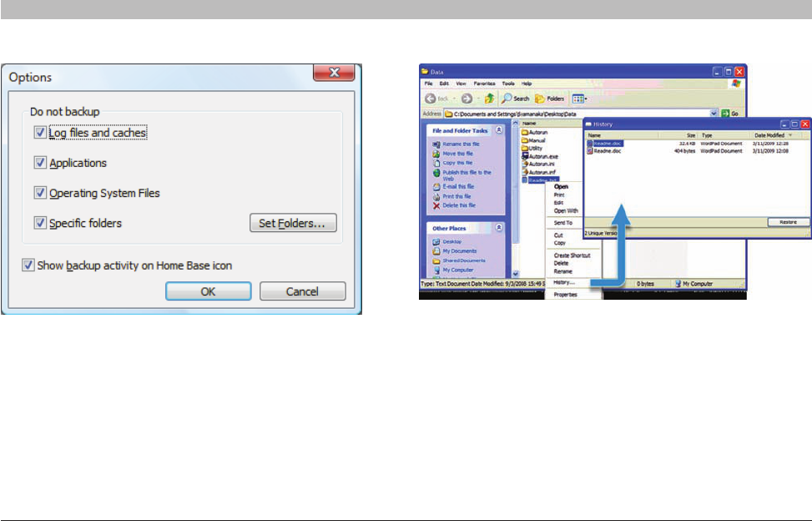Select the Autorun folder
Image resolution: width=812 pixels, height=521 pixels.
point(534,132)
